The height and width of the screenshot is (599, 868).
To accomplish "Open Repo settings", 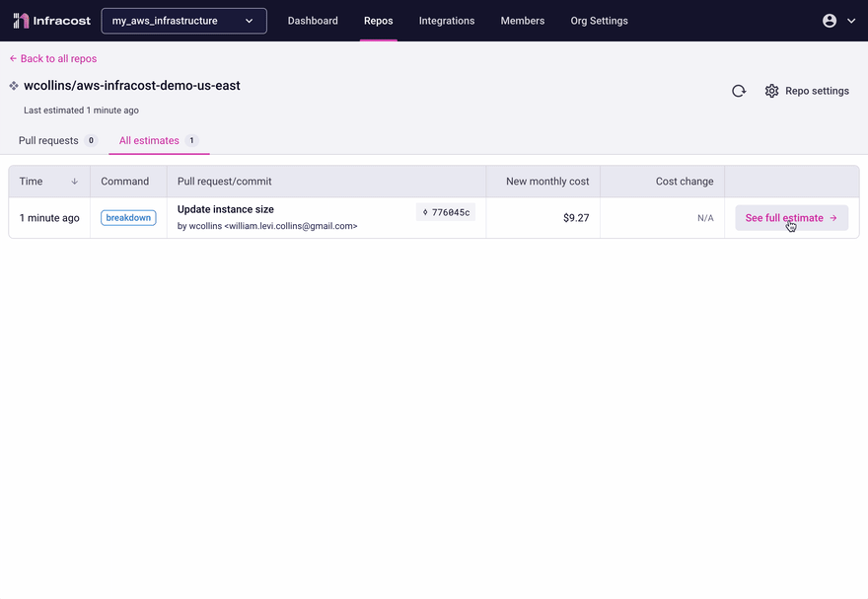I will click(x=807, y=91).
